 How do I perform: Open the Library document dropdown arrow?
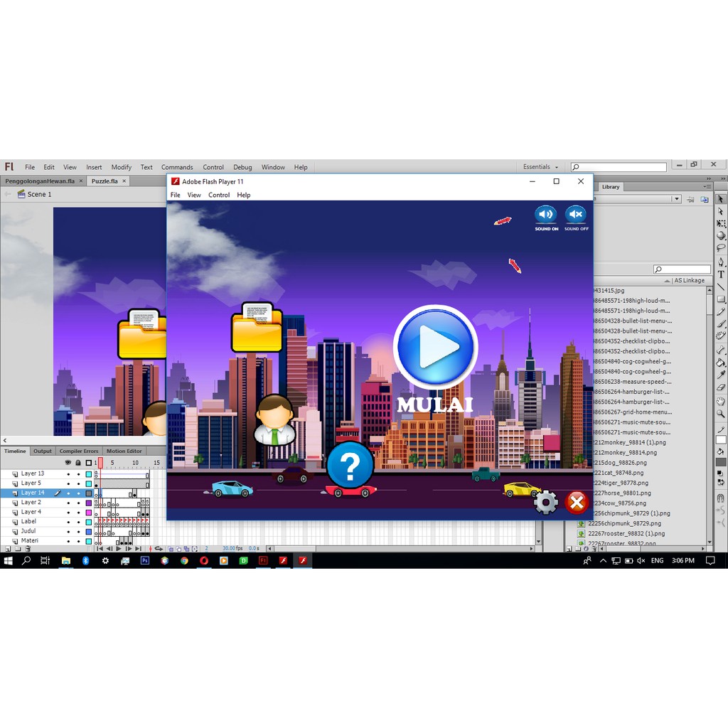click(677, 199)
